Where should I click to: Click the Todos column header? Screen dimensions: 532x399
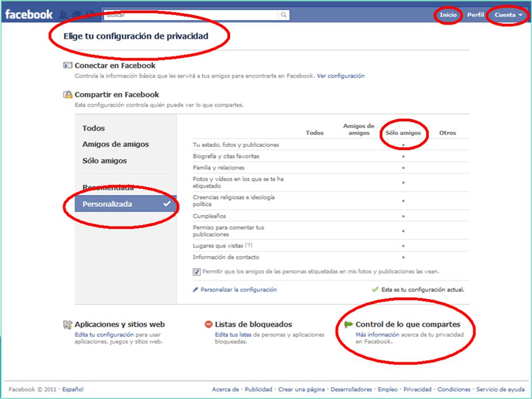click(x=315, y=132)
